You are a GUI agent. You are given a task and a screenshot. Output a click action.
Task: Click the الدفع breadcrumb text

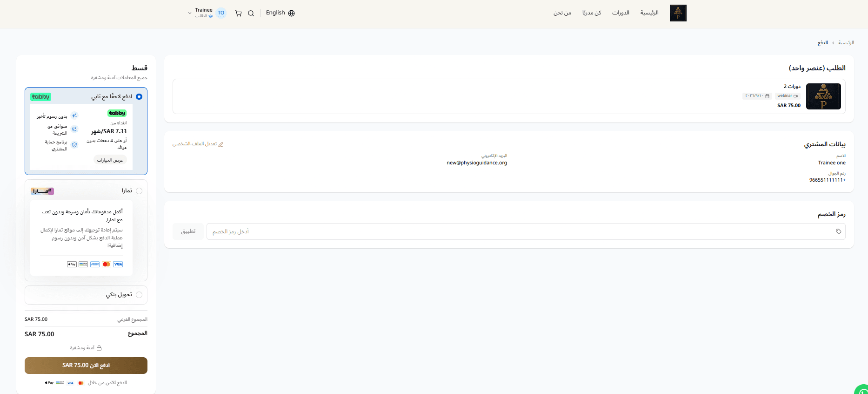[x=823, y=43]
